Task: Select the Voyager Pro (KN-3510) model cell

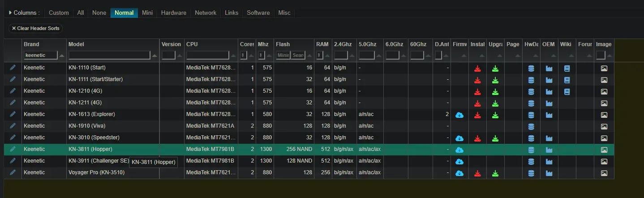Action: tap(113, 172)
